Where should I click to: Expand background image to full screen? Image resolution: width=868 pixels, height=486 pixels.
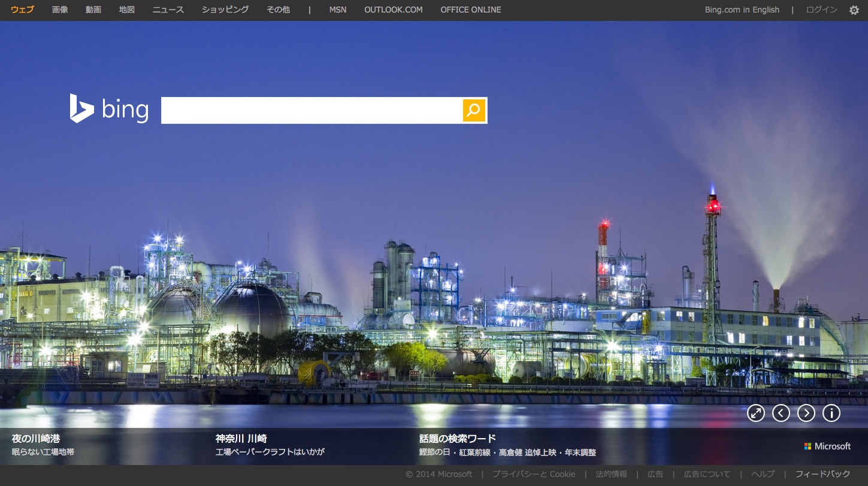(x=756, y=413)
